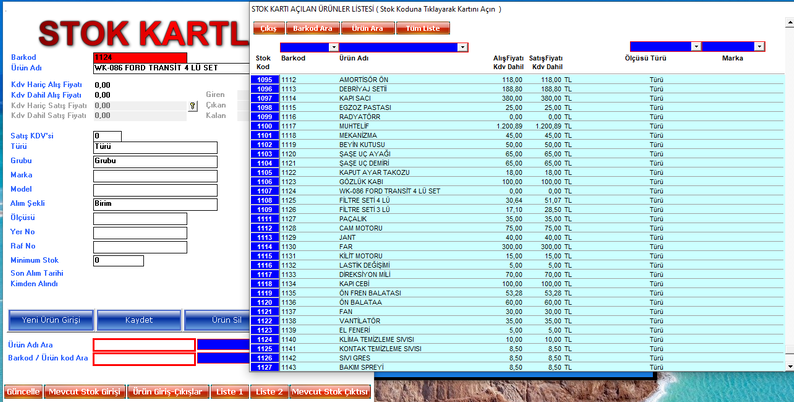Open the Marka filter dropdown
The height and width of the screenshot is (402, 794).
tap(760, 46)
